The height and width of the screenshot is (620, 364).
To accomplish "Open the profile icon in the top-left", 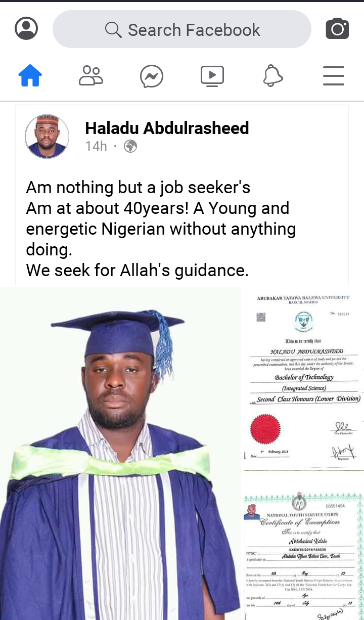I will point(26,29).
